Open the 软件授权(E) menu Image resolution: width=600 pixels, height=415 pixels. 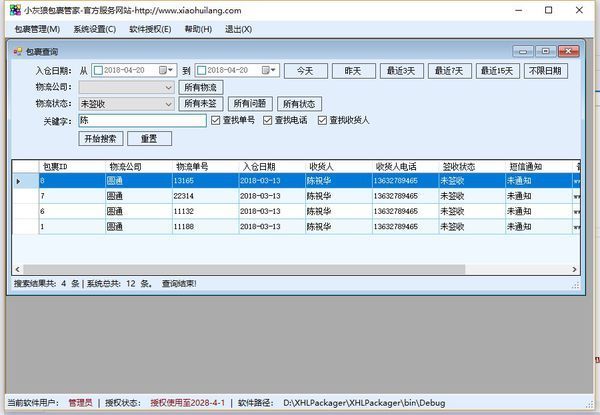coord(150,29)
